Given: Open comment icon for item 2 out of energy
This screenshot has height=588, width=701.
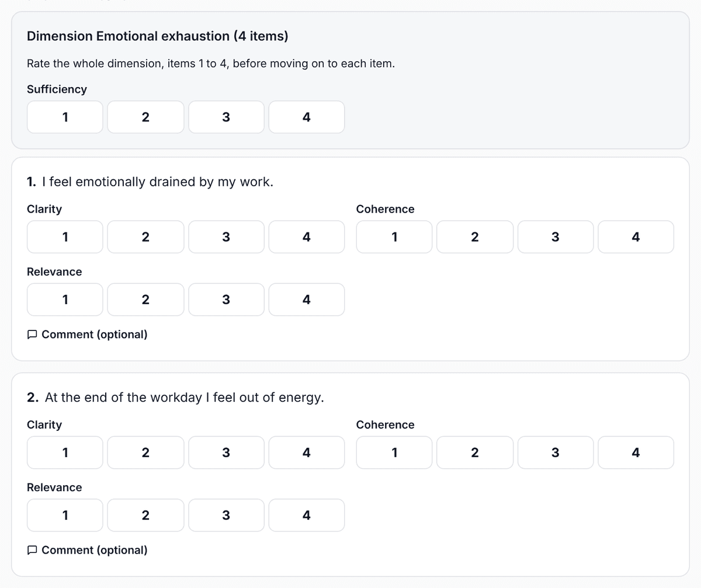Looking at the screenshot, I should click(x=33, y=551).
